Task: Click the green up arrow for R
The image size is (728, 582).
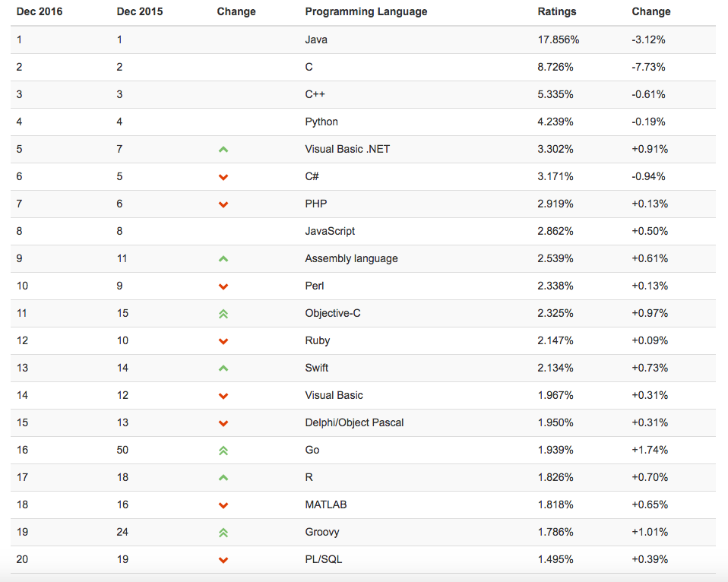Action: pyautogui.click(x=223, y=478)
